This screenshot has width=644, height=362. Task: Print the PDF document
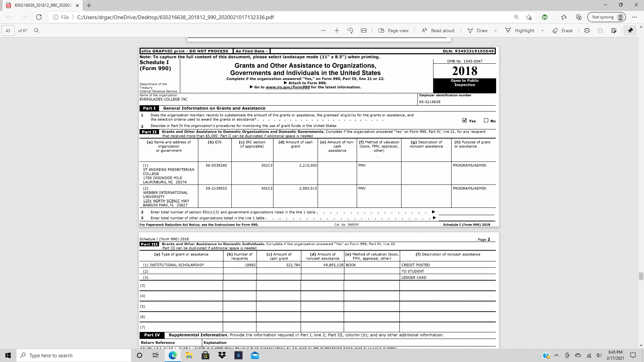click(x=587, y=31)
